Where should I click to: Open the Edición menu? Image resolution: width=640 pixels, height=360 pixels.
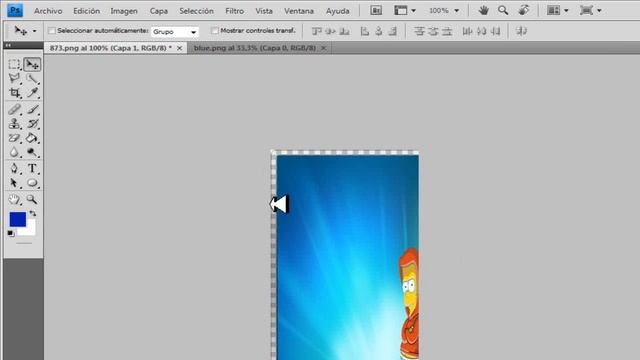tap(87, 11)
